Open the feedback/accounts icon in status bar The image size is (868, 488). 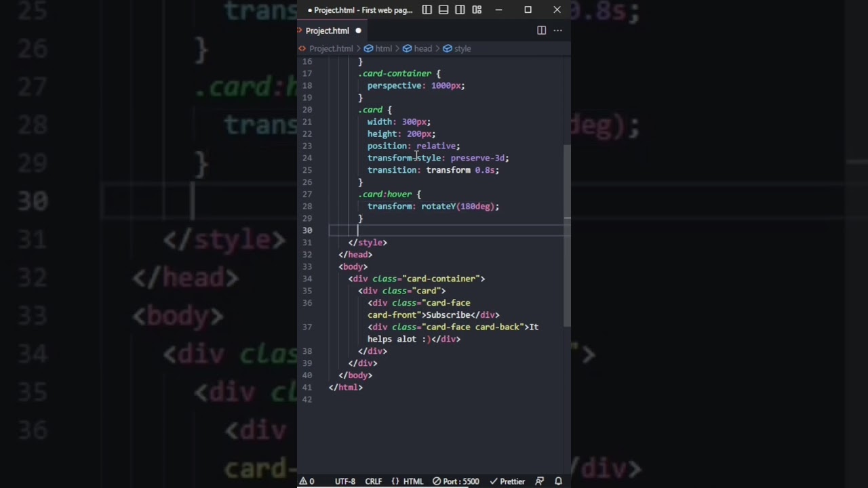click(540, 481)
